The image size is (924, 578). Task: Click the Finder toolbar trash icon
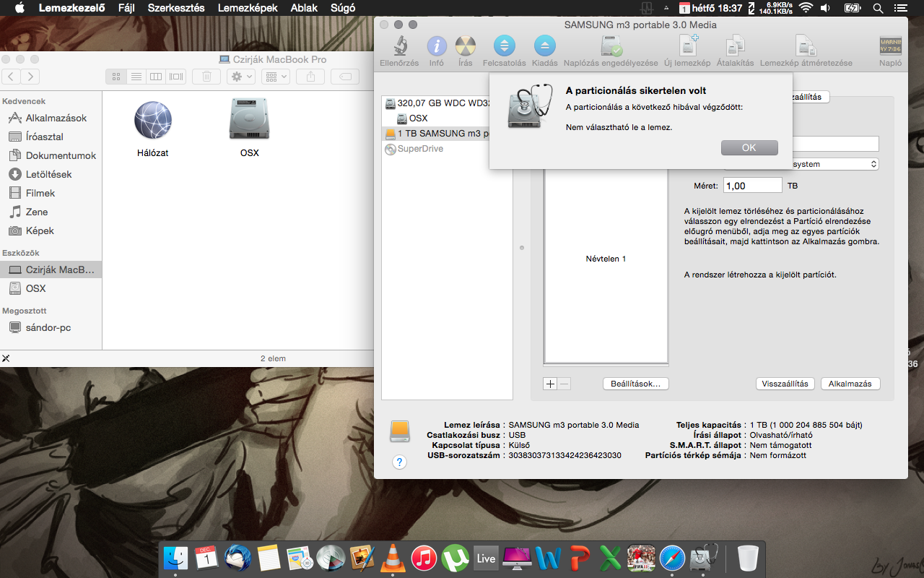[x=206, y=76]
